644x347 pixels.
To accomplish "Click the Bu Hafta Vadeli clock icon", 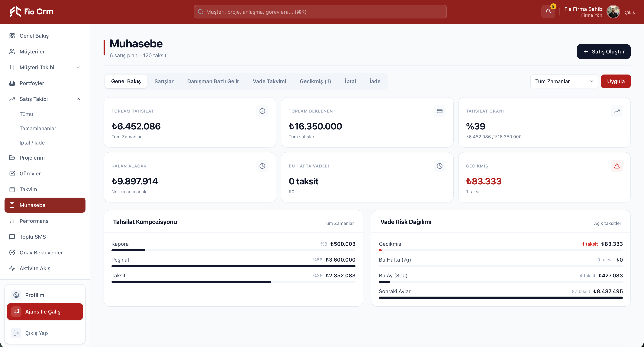I will [440, 166].
